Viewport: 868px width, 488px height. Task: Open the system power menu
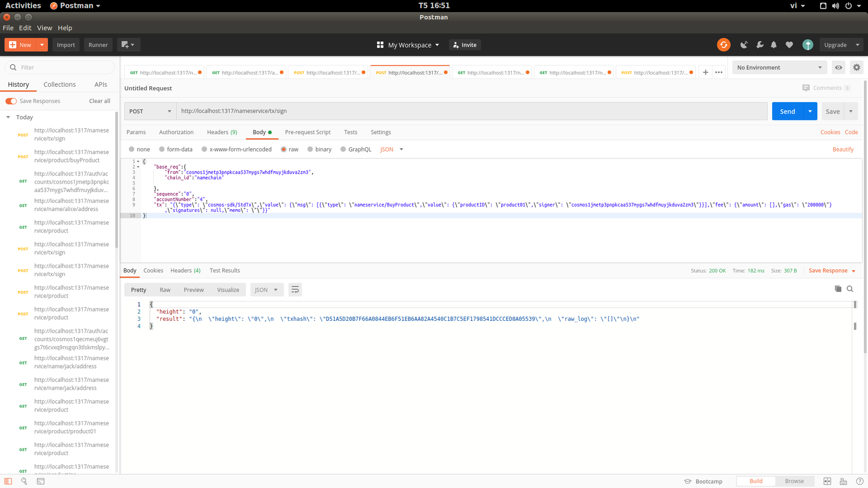pyautogui.click(x=853, y=6)
